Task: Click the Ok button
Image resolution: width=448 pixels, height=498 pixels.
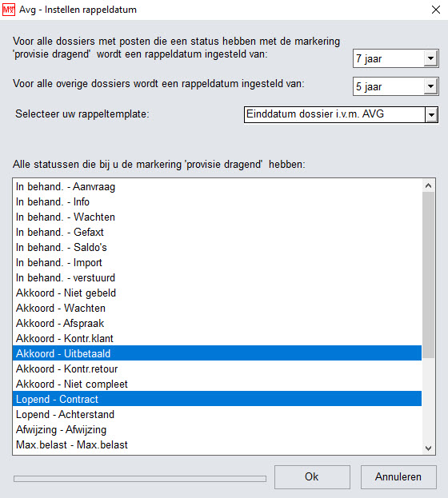Action: 312,477
